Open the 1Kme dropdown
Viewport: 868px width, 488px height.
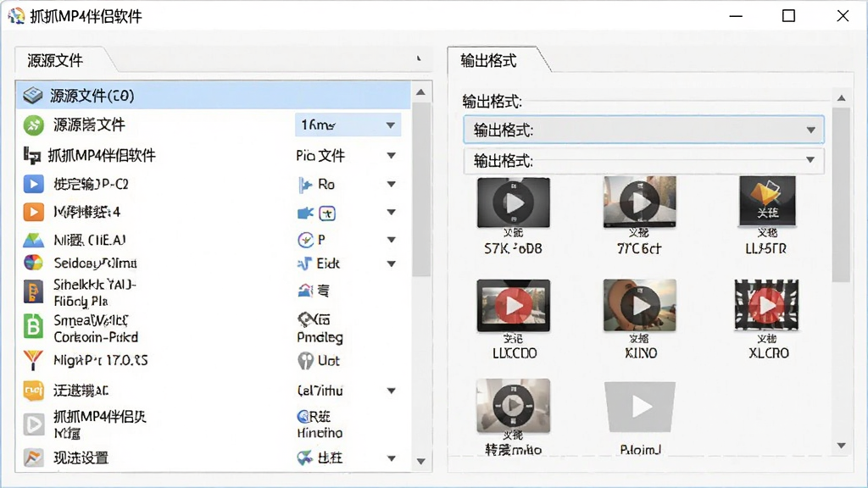click(x=348, y=125)
